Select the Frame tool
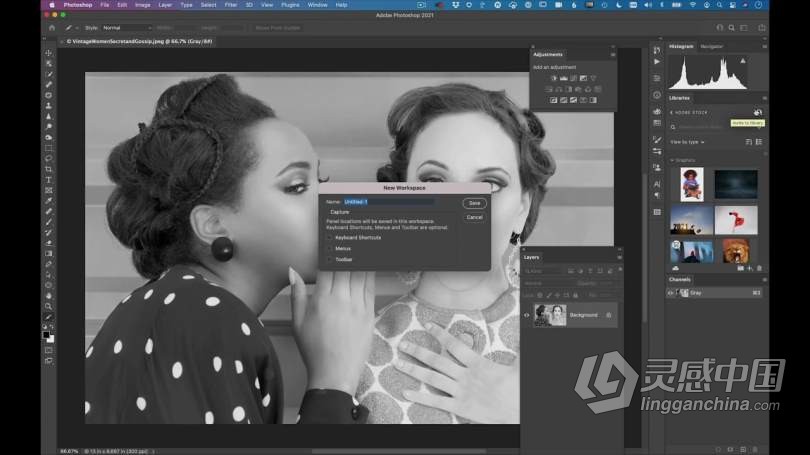Image resolution: width=810 pixels, height=455 pixels. pyautogui.click(x=49, y=190)
